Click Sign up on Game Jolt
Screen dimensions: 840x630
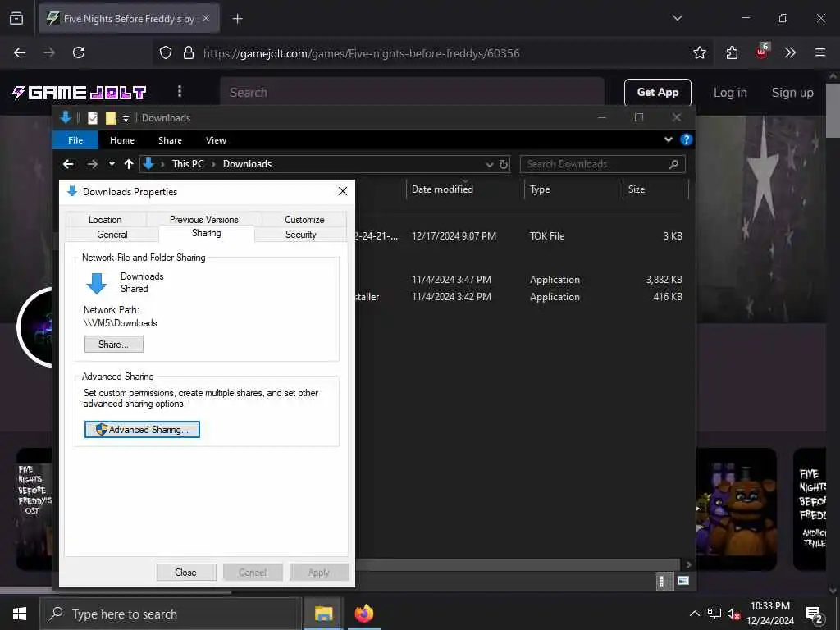tap(792, 92)
